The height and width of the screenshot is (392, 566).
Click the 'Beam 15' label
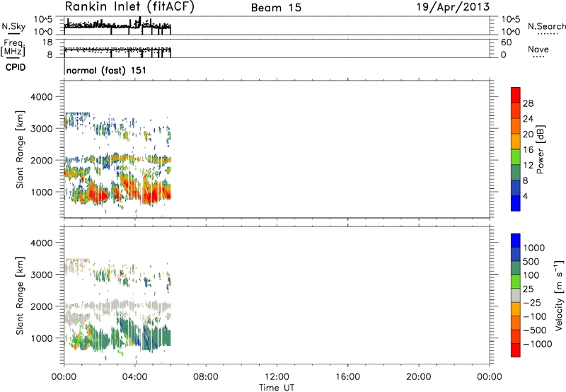click(x=276, y=8)
